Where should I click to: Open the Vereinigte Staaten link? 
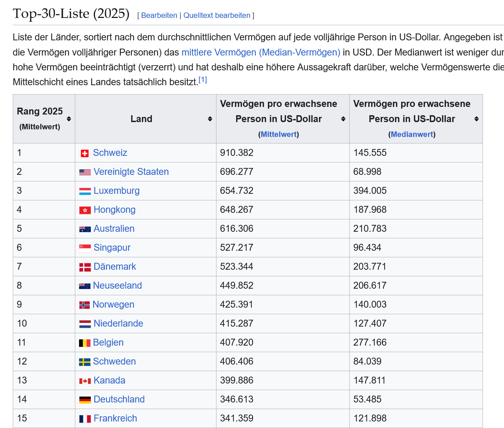coord(131,172)
